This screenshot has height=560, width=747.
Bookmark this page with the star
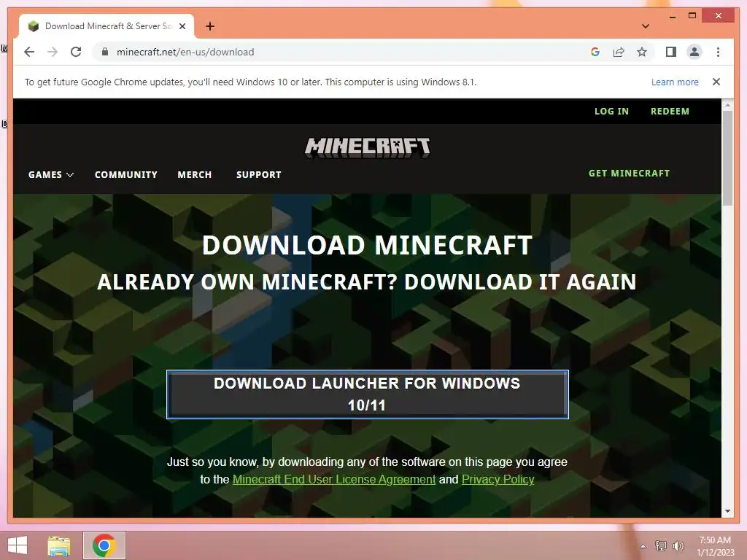642,52
